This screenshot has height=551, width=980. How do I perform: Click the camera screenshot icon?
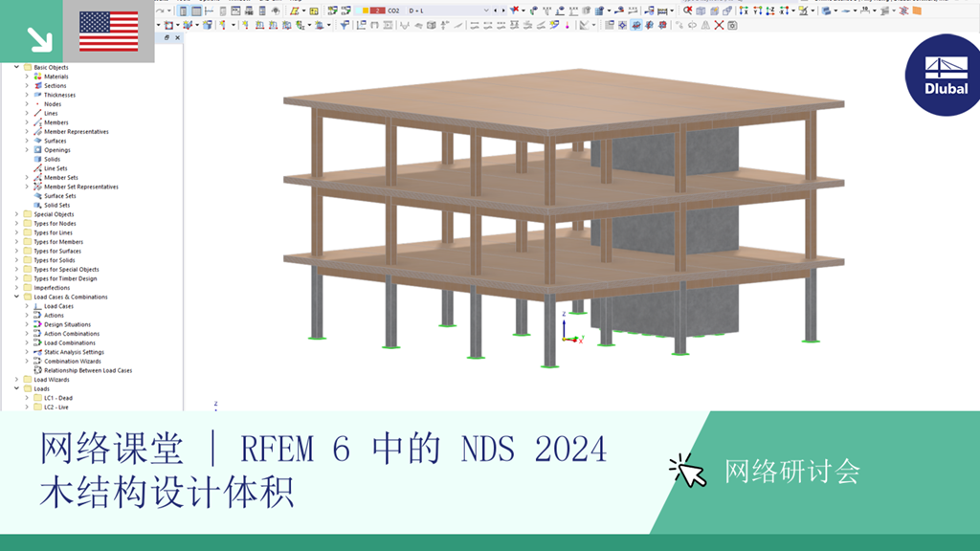point(732,25)
